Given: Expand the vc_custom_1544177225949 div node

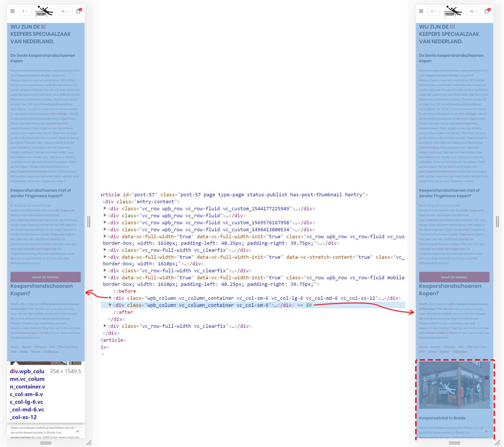Looking at the screenshot, I should pyautogui.click(x=105, y=209).
